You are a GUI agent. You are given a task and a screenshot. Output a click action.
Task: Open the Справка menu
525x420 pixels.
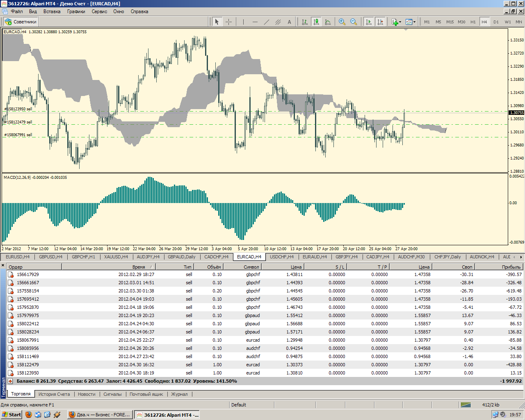pyautogui.click(x=139, y=11)
